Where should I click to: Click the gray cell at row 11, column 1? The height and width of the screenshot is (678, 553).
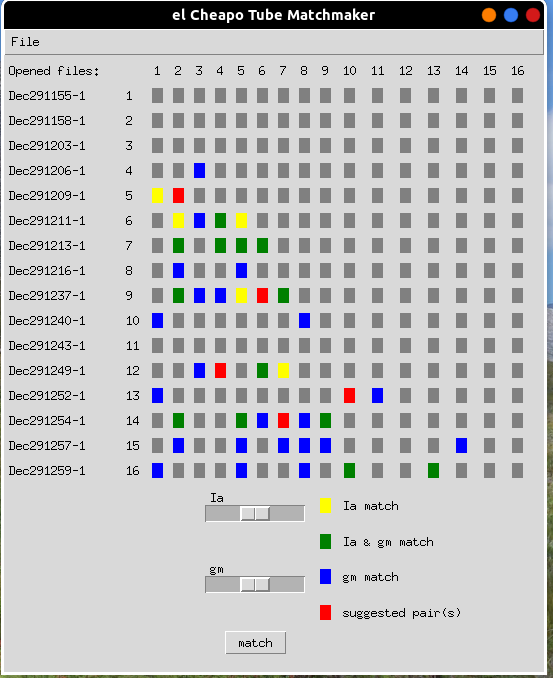point(157,345)
